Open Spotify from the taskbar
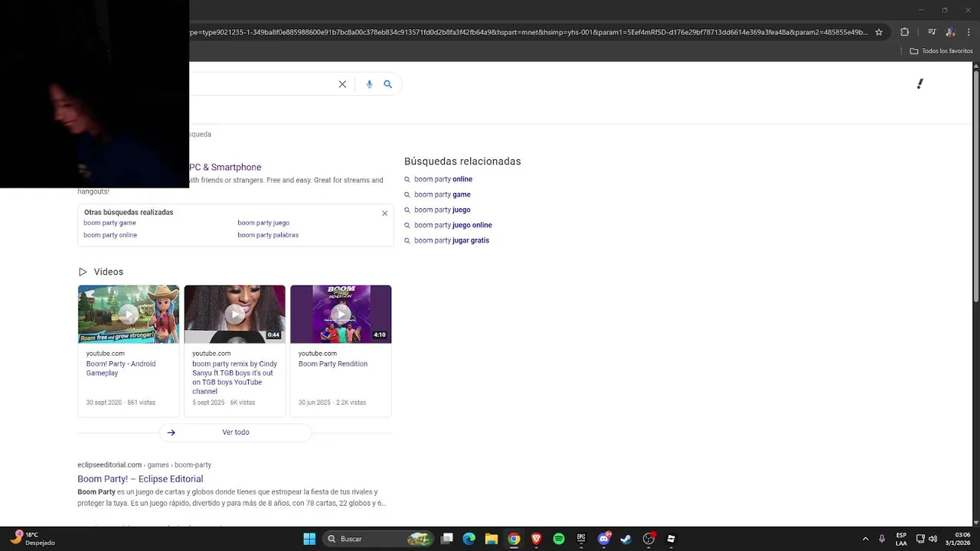 pos(559,539)
